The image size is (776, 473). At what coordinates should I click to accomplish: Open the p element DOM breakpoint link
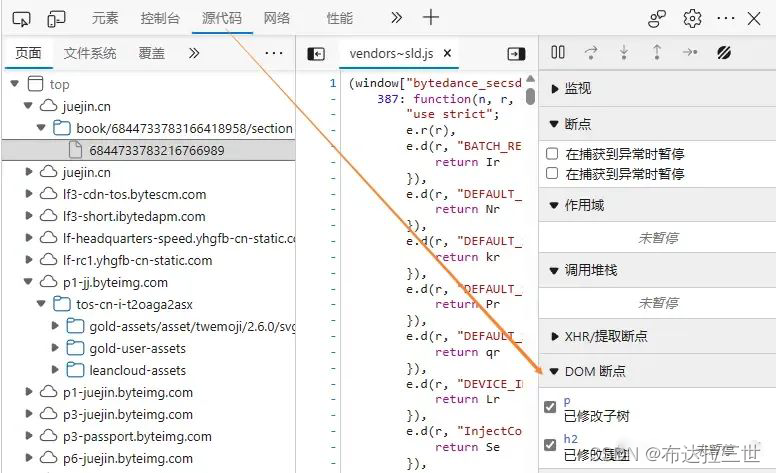(x=567, y=401)
